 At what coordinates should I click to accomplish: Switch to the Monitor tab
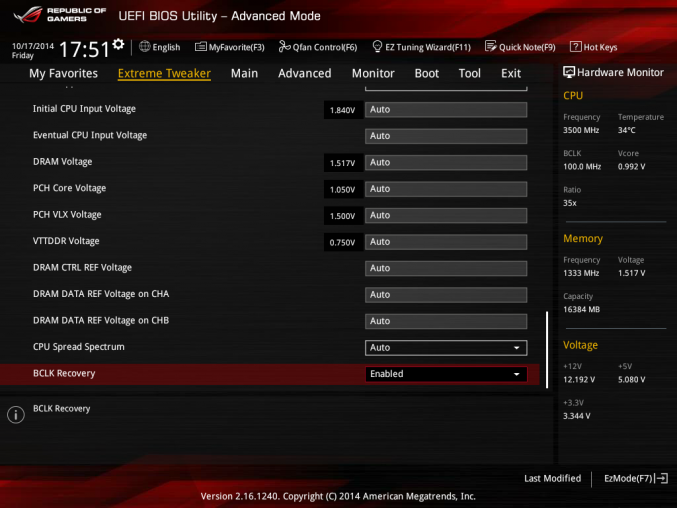(373, 73)
